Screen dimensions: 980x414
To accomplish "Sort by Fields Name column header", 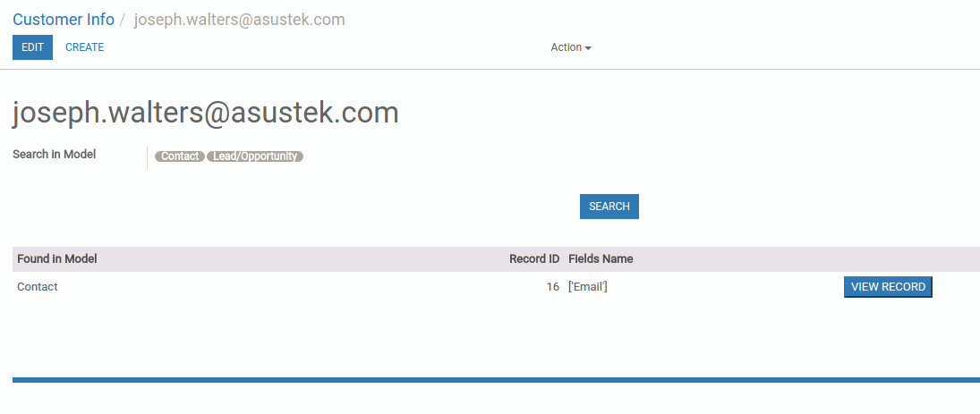I will click(x=601, y=259).
